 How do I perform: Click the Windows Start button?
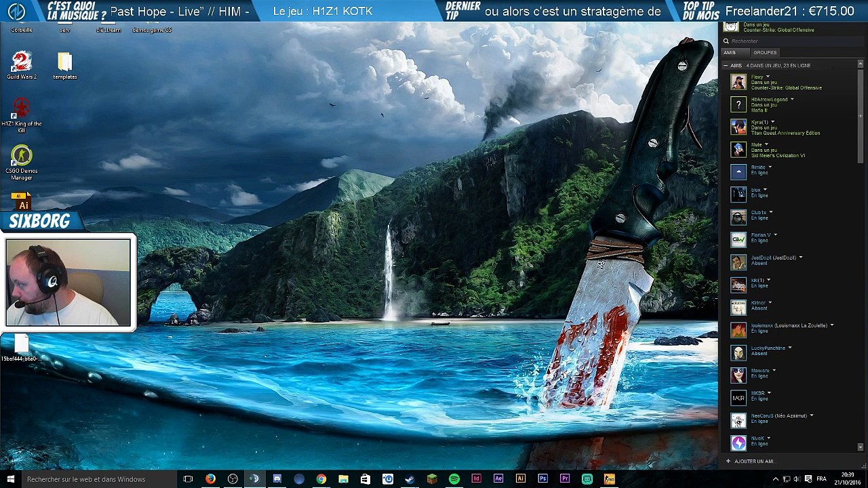11,479
